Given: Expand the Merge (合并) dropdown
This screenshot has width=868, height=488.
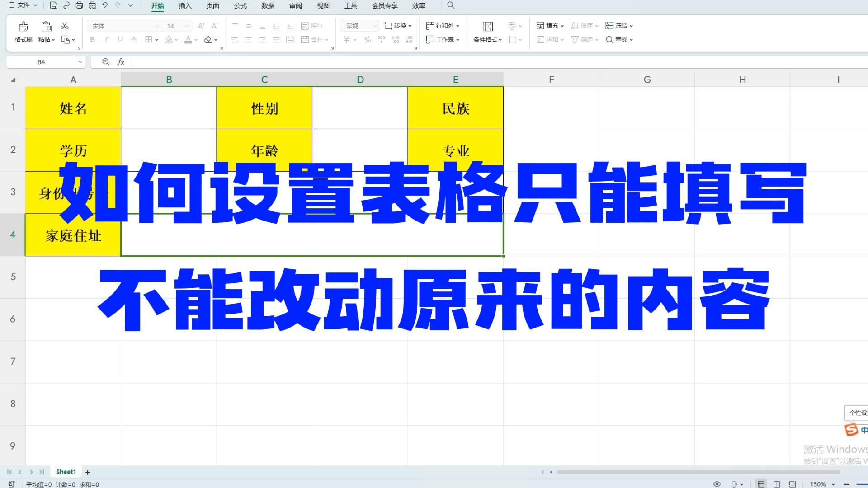Looking at the screenshot, I should tap(326, 40).
